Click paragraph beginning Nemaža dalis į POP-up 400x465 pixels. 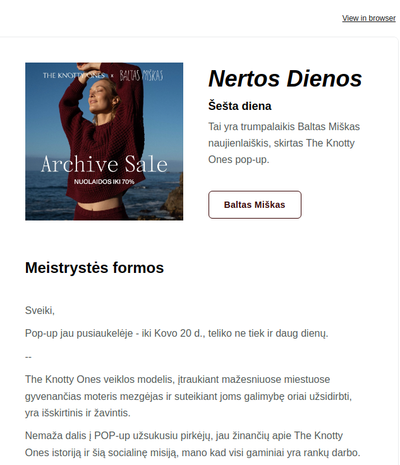coord(193,444)
